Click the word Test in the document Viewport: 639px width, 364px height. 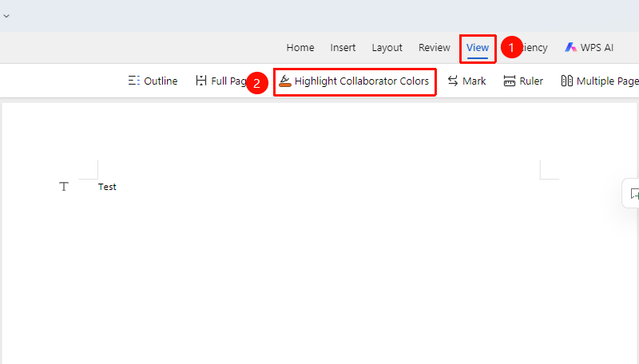click(x=107, y=187)
